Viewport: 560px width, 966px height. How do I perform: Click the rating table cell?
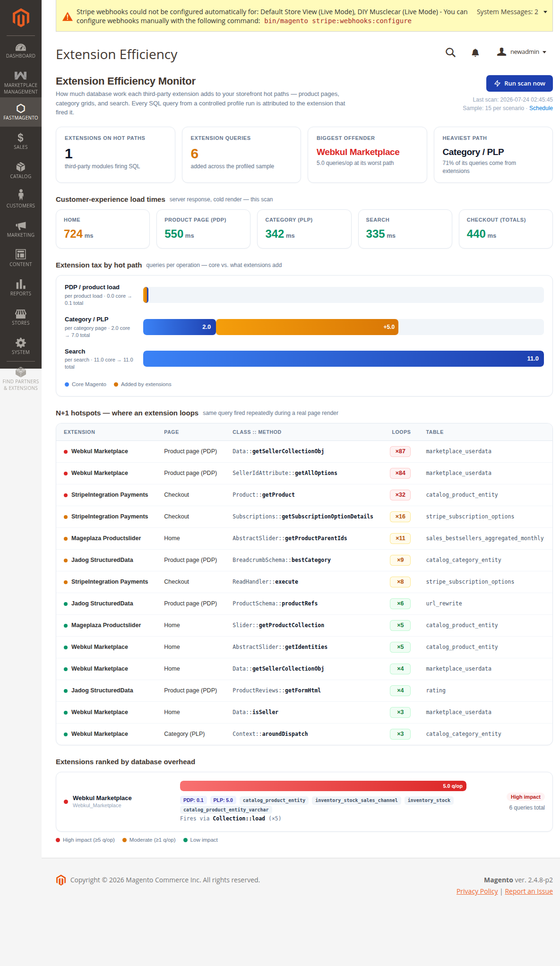(436, 690)
